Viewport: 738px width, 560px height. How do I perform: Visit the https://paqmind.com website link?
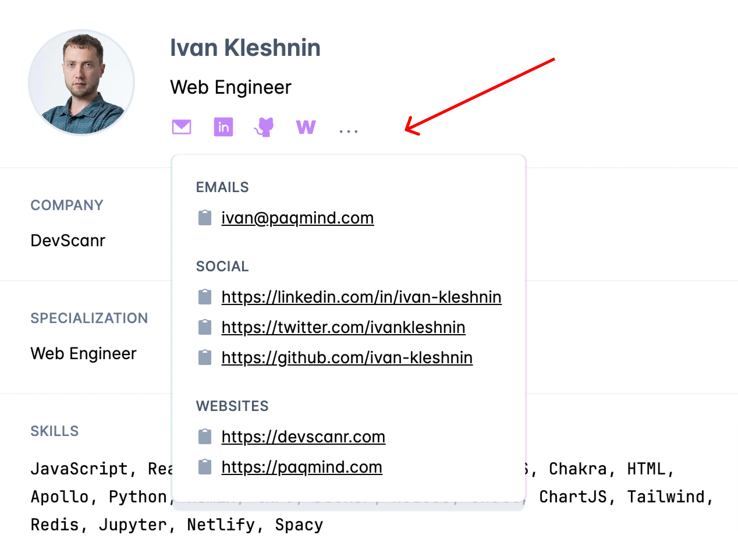301,467
